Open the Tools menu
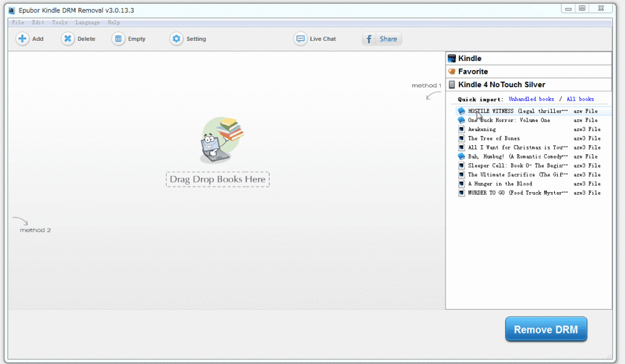Image resolution: width=625 pixels, height=364 pixels. coord(60,23)
